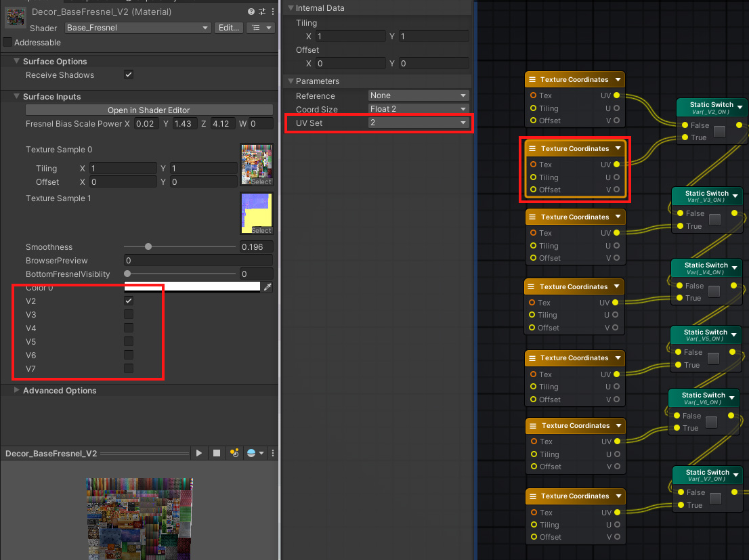This screenshot has height=560, width=749.
Task: Enable the V6 checkbox
Action: coord(129,355)
